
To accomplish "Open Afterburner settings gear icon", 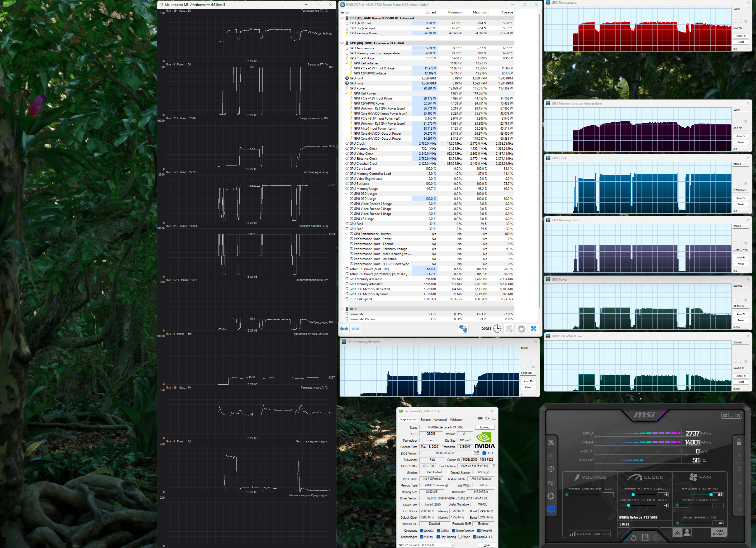I will point(551,496).
